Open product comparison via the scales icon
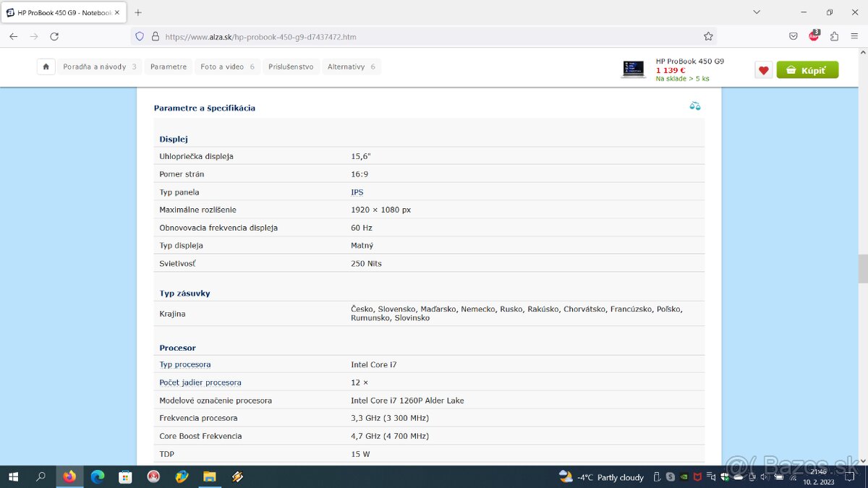 [695, 106]
